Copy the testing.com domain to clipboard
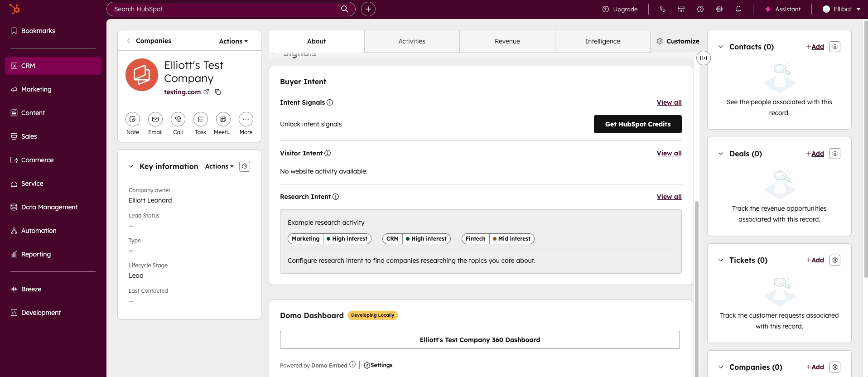This screenshot has height=377, width=868. [x=218, y=92]
